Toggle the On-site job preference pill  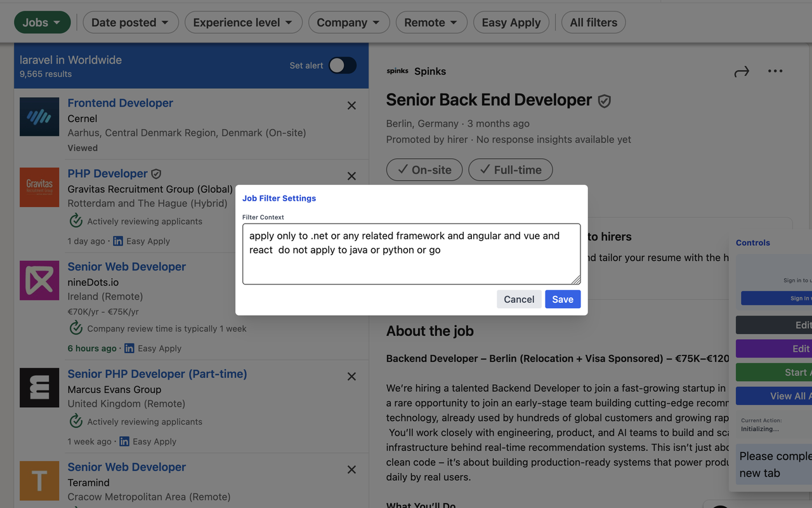[424, 170]
